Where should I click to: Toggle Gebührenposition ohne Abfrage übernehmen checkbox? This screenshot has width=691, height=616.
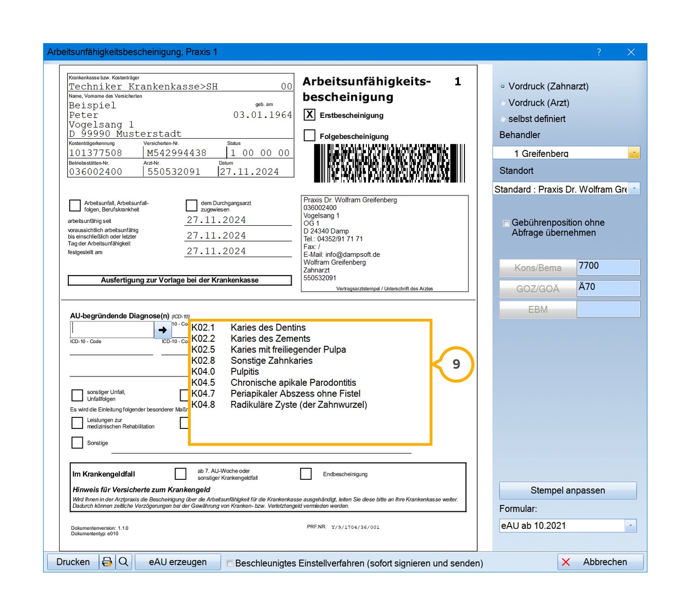pyautogui.click(x=506, y=223)
